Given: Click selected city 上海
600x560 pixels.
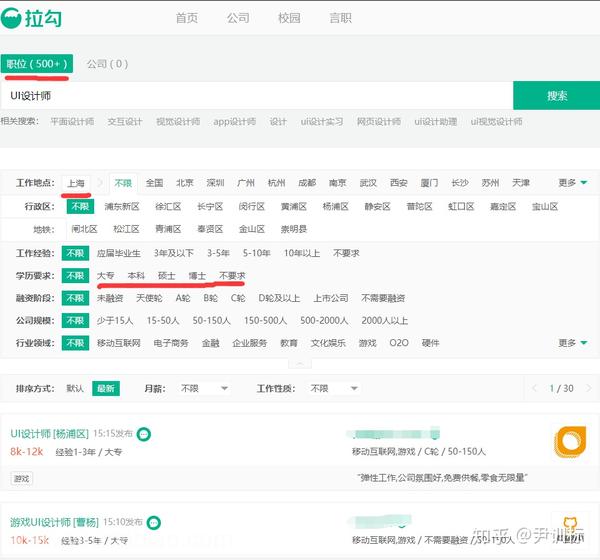Looking at the screenshot, I should (x=76, y=183).
